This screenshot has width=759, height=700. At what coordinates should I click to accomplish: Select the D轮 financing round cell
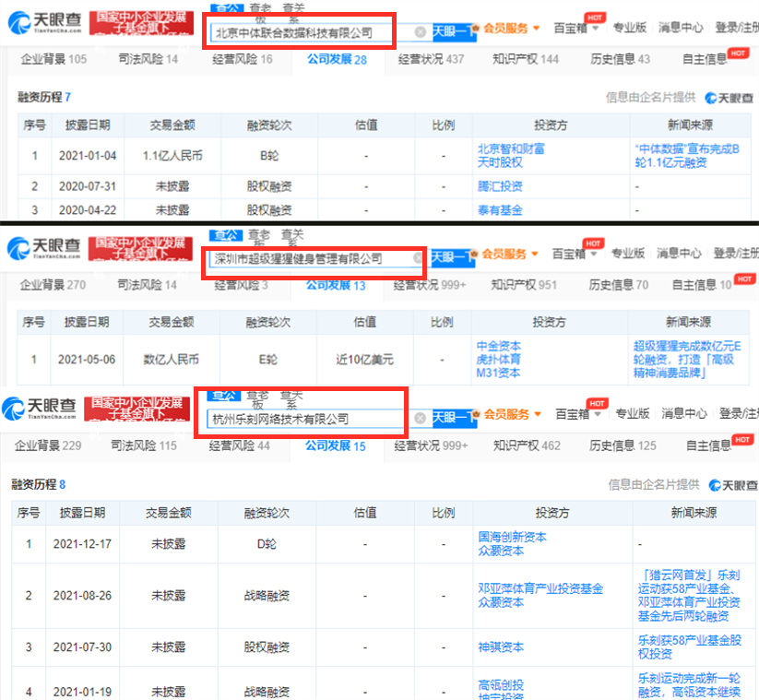click(x=267, y=544)
